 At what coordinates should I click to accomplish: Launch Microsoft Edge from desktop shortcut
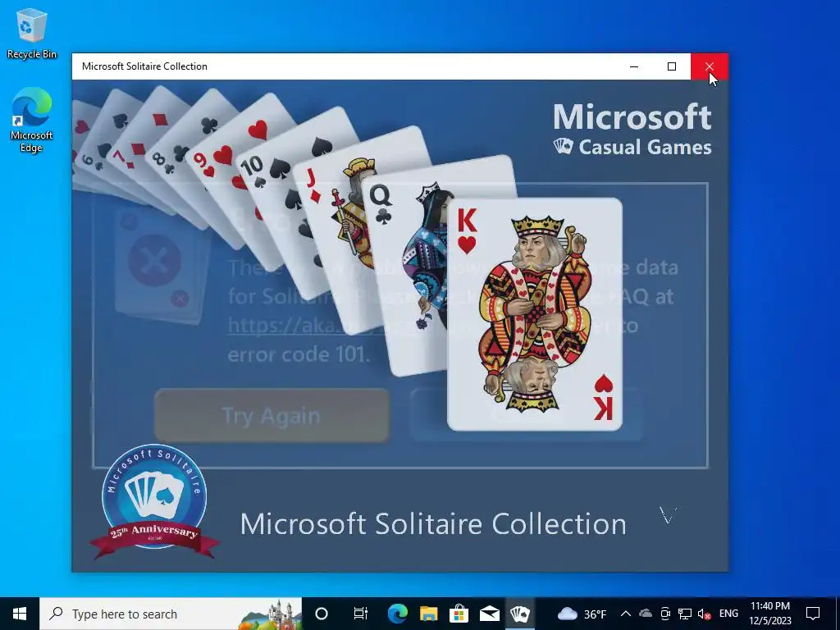pyautogui.click(x=32, y=120)
